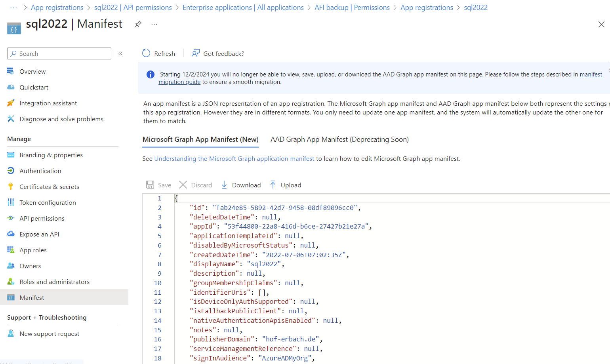Click the search magnifier icon
610x364 pixels.
tap(14, 53)
